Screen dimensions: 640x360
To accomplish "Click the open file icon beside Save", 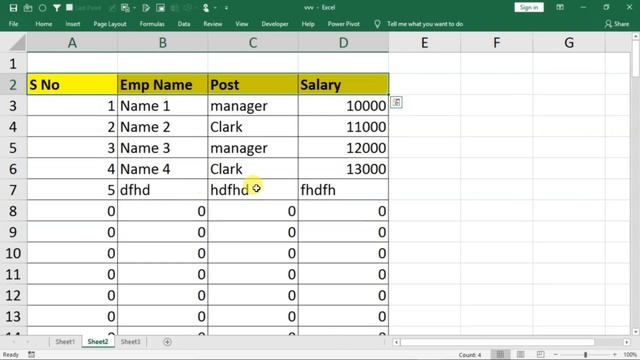I will (28, 8).
